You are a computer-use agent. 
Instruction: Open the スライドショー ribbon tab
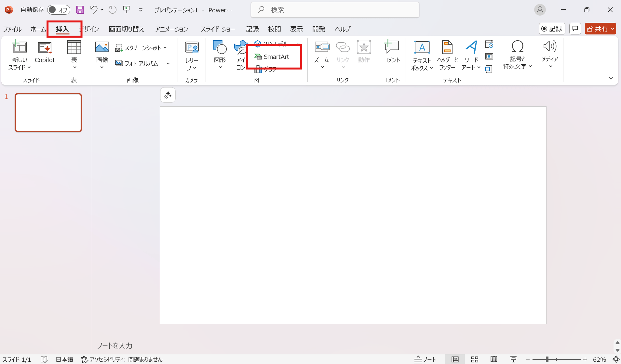click(x=217, y=29)
